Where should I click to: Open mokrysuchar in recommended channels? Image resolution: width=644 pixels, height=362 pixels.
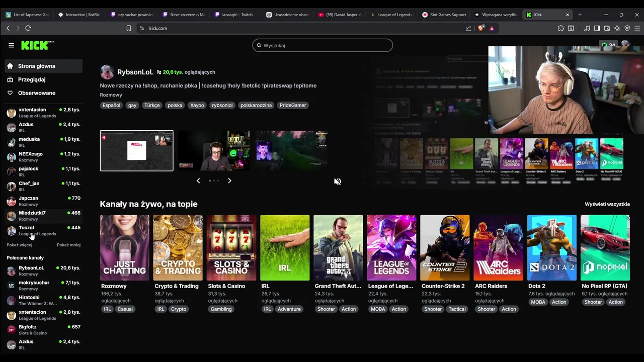(x=44, y=285)
